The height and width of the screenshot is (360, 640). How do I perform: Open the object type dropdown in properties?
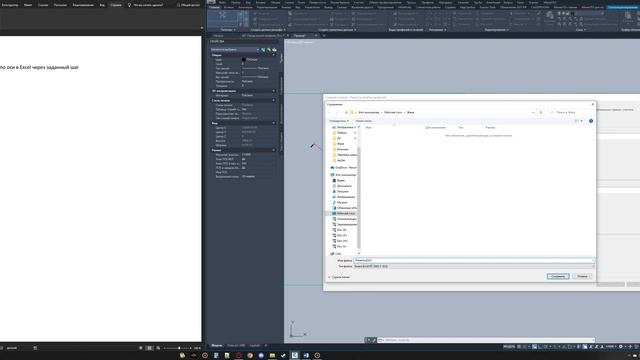coord(258,49)
